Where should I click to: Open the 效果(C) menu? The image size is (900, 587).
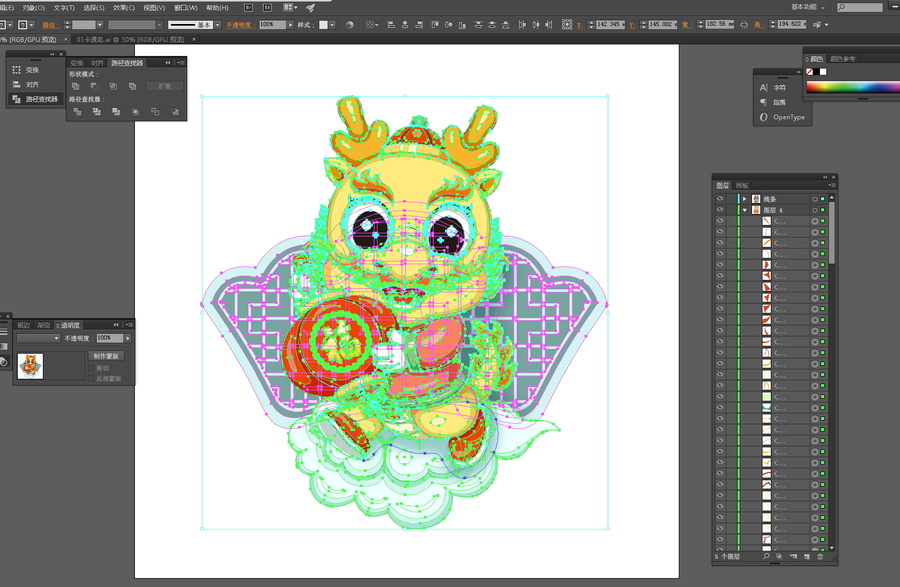(x=123, y=7)
